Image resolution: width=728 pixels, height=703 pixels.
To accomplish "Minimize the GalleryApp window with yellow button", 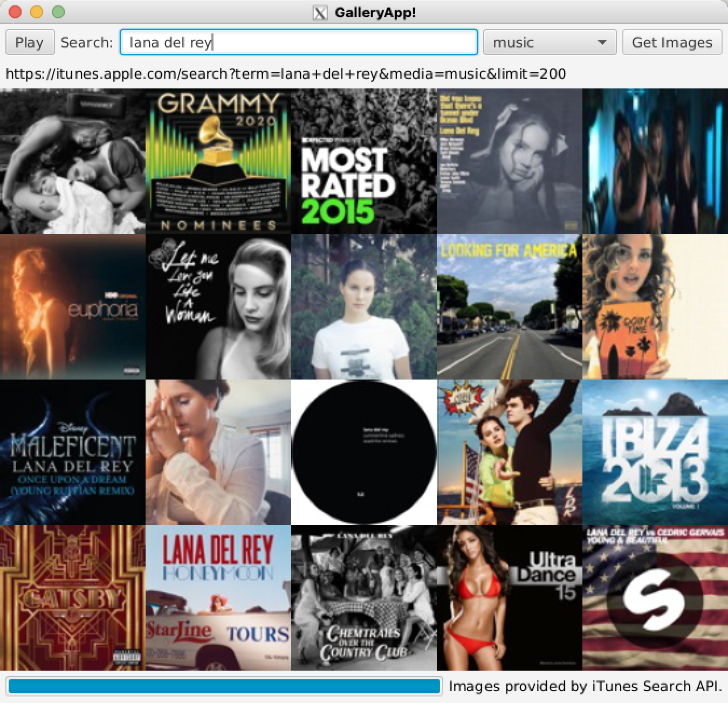I will click(37, 12).
